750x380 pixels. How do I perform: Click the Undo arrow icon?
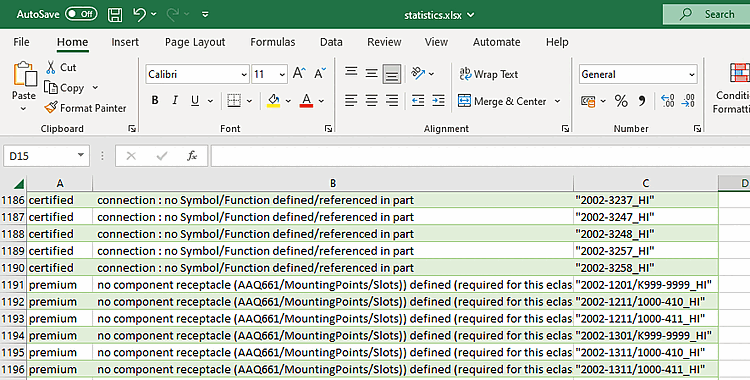tap(139, 14)
